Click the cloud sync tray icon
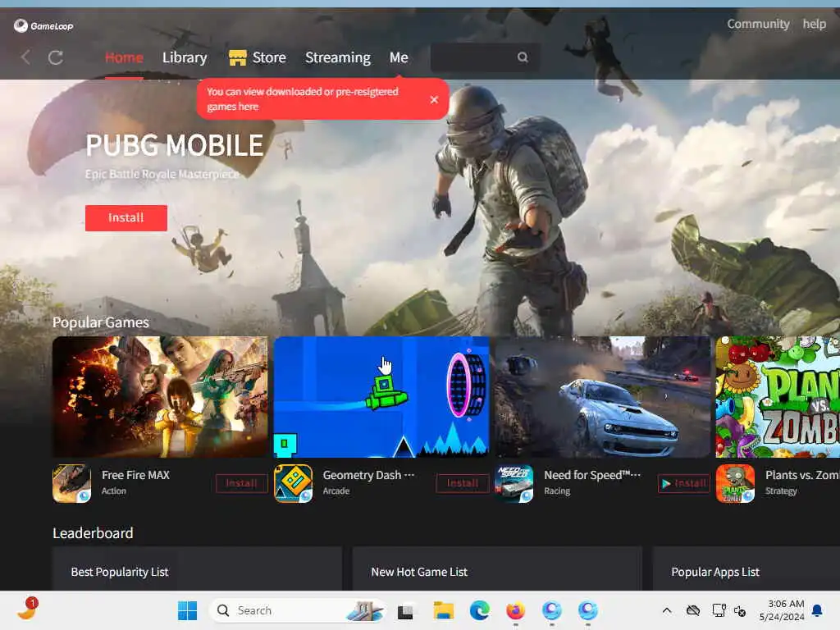 [693, 610]
